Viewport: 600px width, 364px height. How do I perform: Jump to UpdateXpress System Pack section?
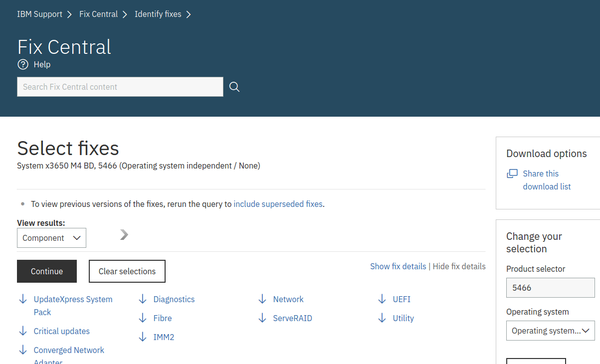[x=73, y=305]
